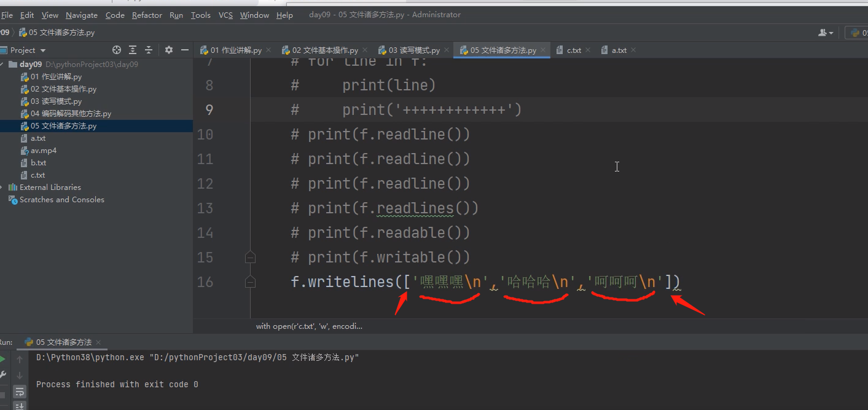This screenshot has height=410, width=868.
Task: Open the Run menu
Action: [x=176, y=15]
